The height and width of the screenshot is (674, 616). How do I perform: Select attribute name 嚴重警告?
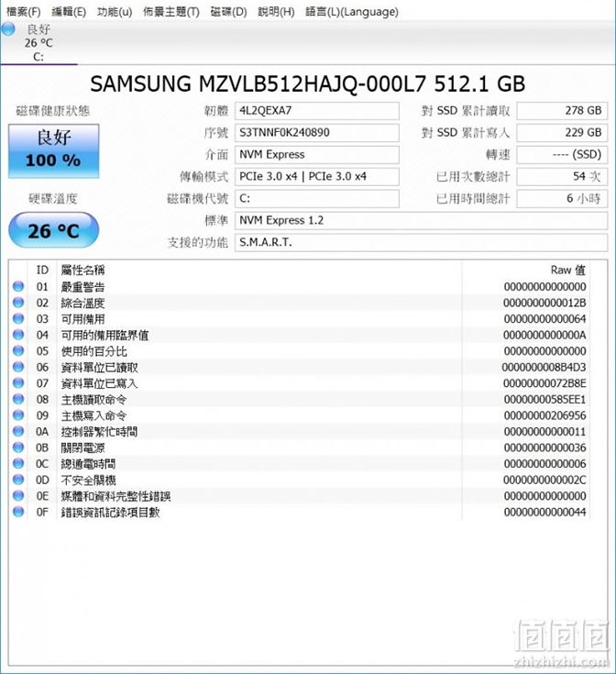coord(82,287)
